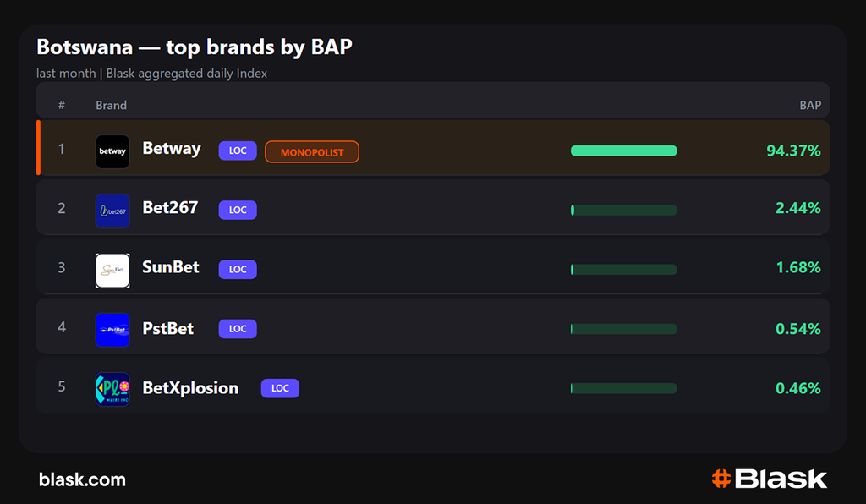Click the rank number 2 cell
866x504 pixels.
61,208
